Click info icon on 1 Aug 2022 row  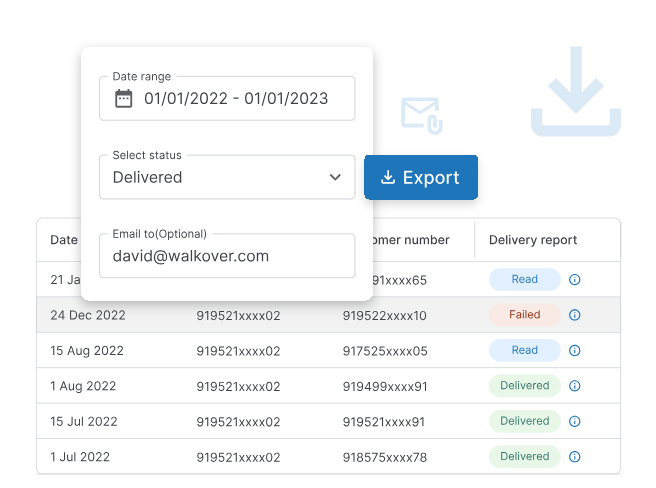[x=575, y=386]
